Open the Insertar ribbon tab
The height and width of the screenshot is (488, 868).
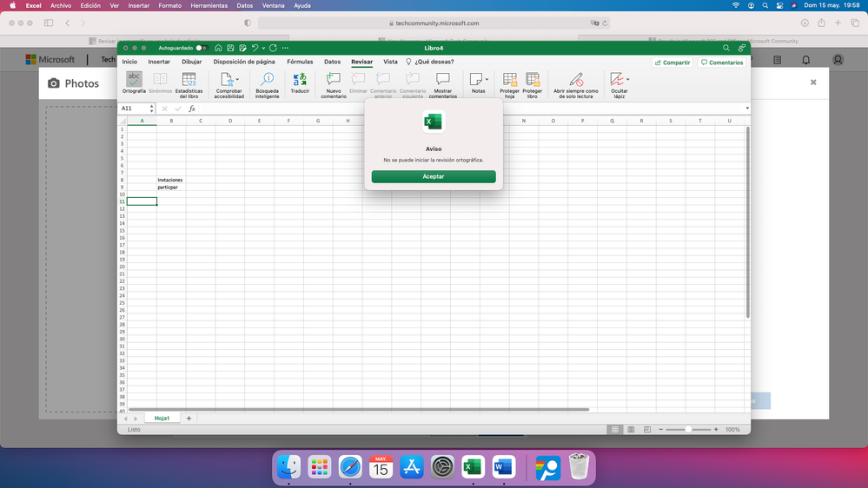pyautogui.click(x=159, y=62)
